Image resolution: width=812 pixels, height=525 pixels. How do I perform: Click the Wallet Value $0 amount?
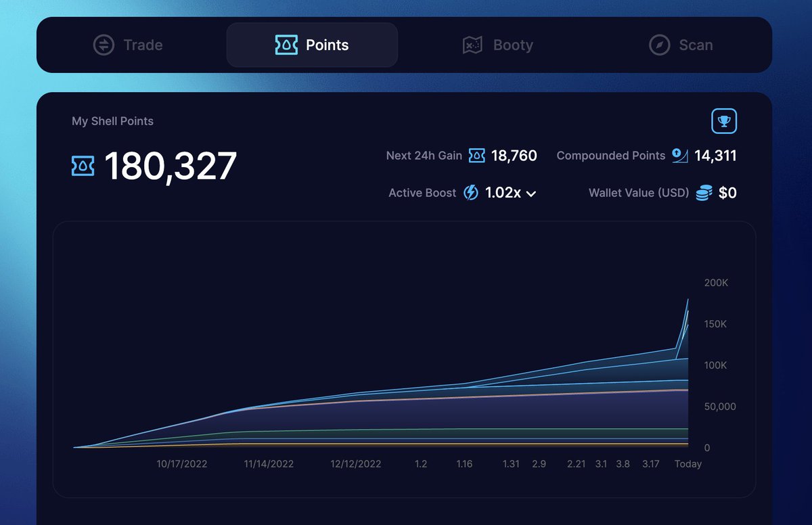(729, 192)
